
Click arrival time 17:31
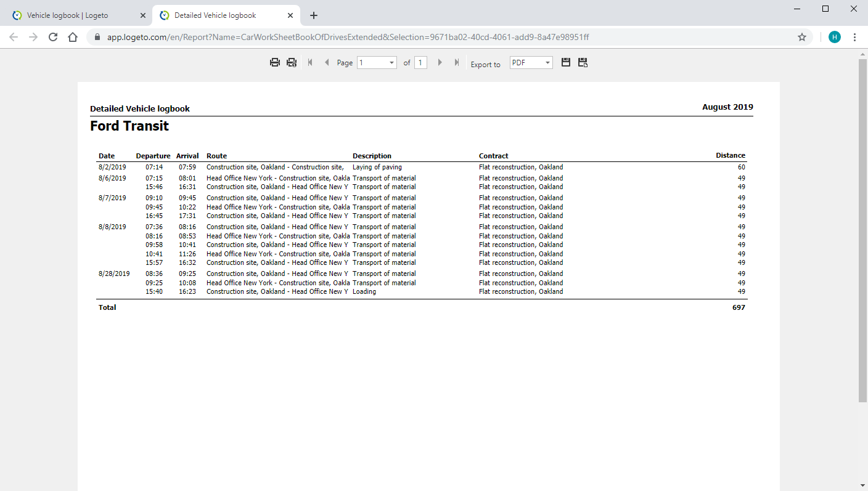click(x=187, y=216)
